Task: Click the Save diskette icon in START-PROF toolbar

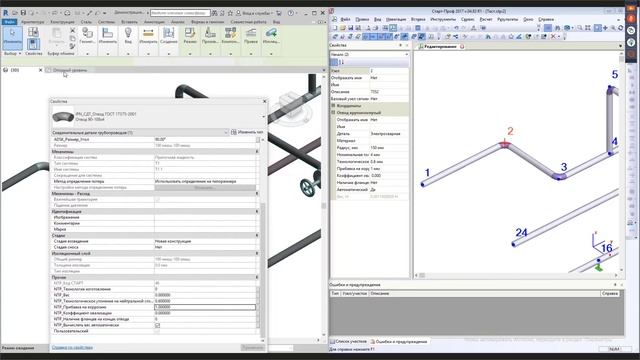Action: pos(350,28)
